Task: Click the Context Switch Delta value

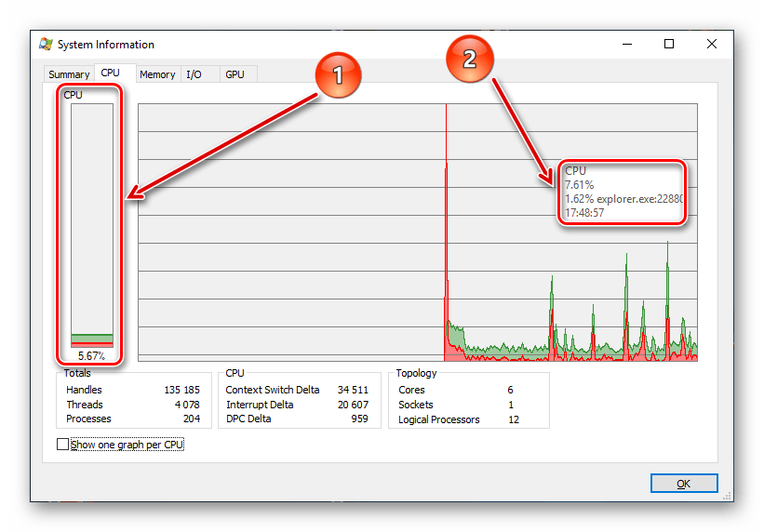Action: pyautogui.click(x=353, y=390)
